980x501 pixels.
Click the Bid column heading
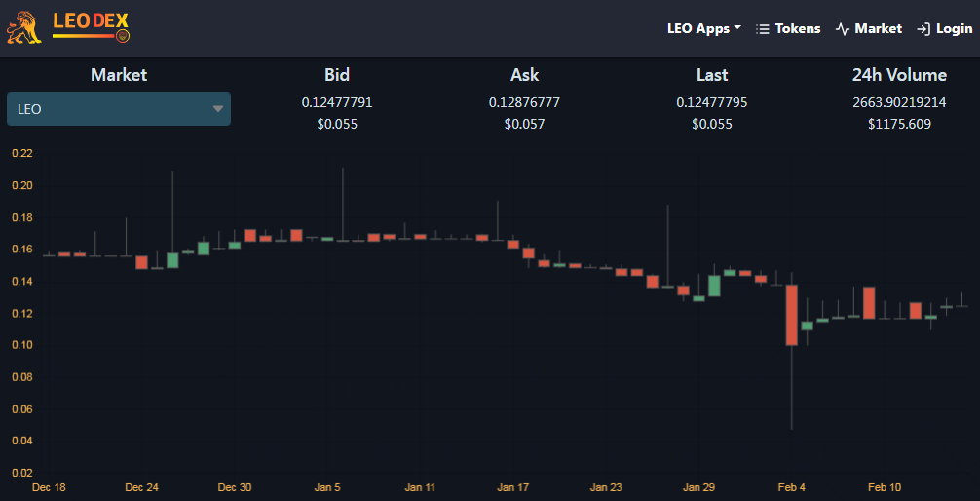pos(337,75)
